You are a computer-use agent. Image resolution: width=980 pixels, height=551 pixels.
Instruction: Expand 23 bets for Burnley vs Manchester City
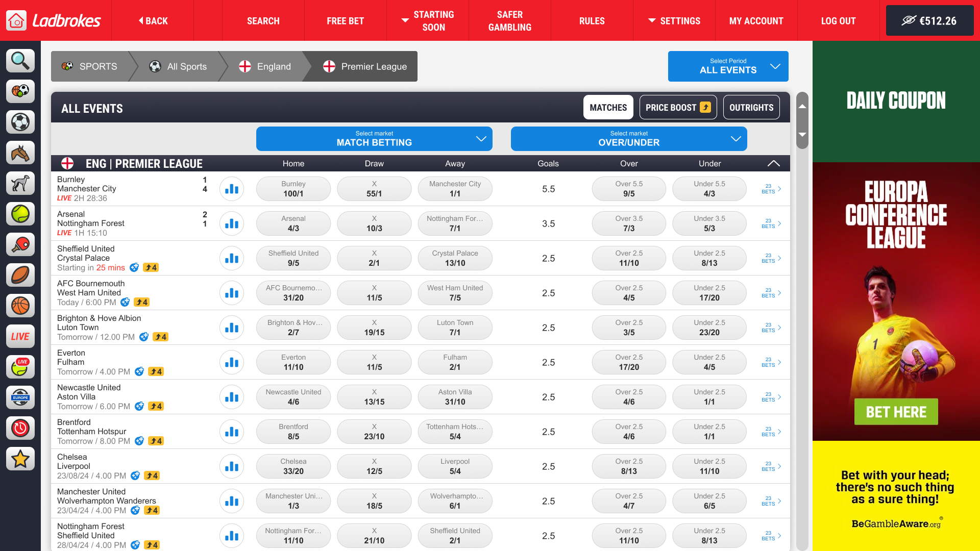pyautogui.click(x=771, y=189)
